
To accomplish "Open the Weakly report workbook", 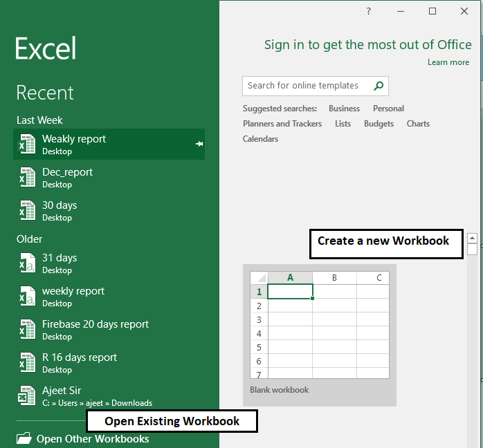I will click(x=109, y=144).
